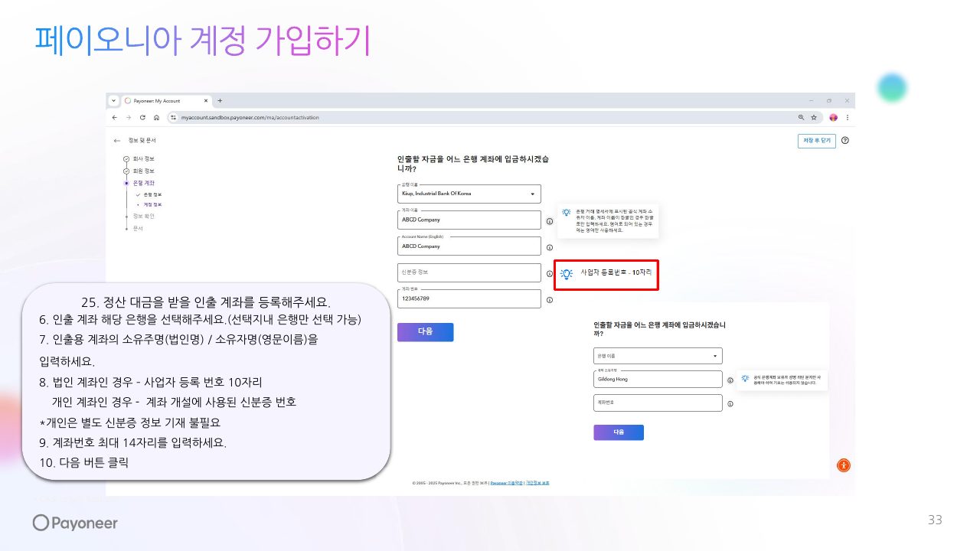Open site information icon in address bar
Viewport: 980px width, 551px height.
click(x=174, y=117)
